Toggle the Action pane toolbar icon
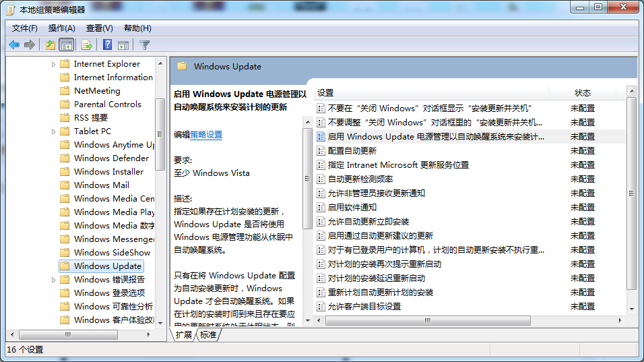This screenshot has height=362, width=644. tap(123, 45)
